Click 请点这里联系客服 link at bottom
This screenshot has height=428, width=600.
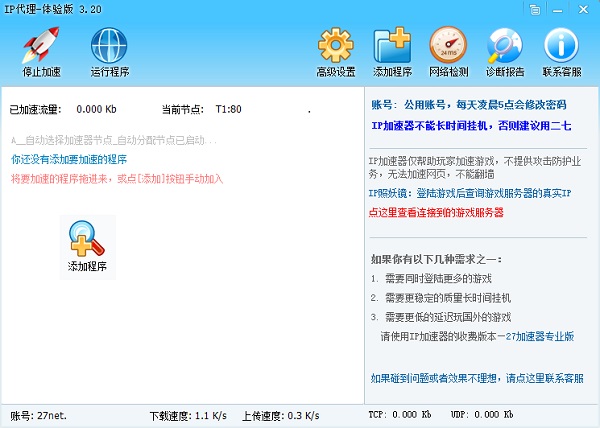476,378
